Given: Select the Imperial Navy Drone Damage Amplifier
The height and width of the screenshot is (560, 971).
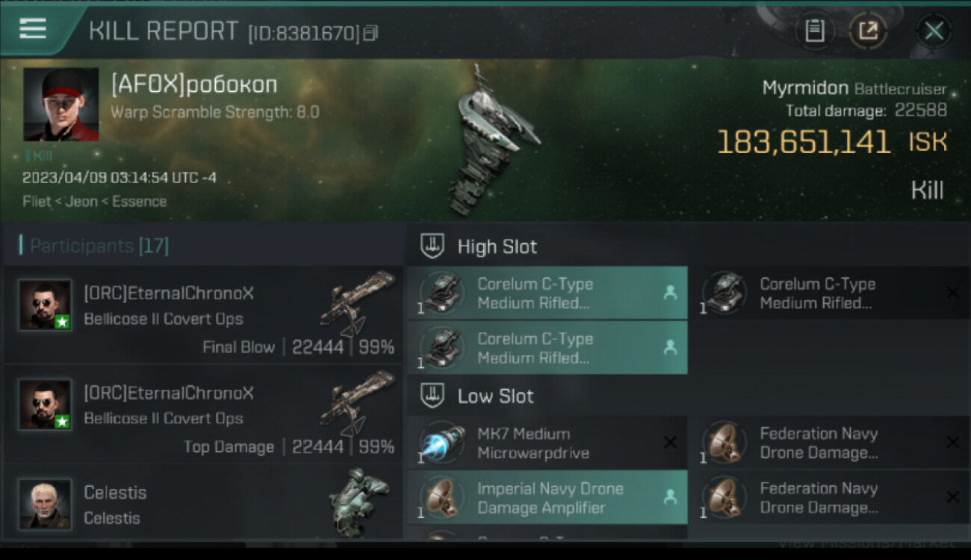Looking at the screenshot, I should click(x=547, y=497).
